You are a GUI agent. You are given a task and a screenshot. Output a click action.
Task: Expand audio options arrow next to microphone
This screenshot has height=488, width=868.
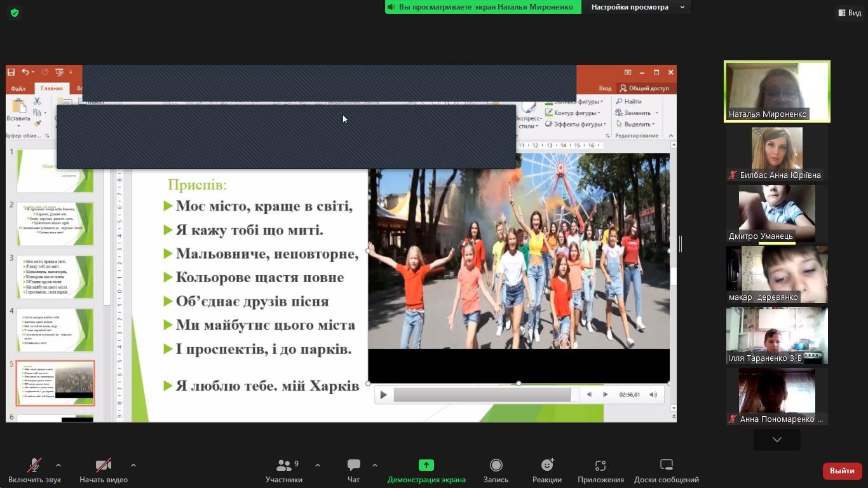pyautogui.click(x=58, y=465)
